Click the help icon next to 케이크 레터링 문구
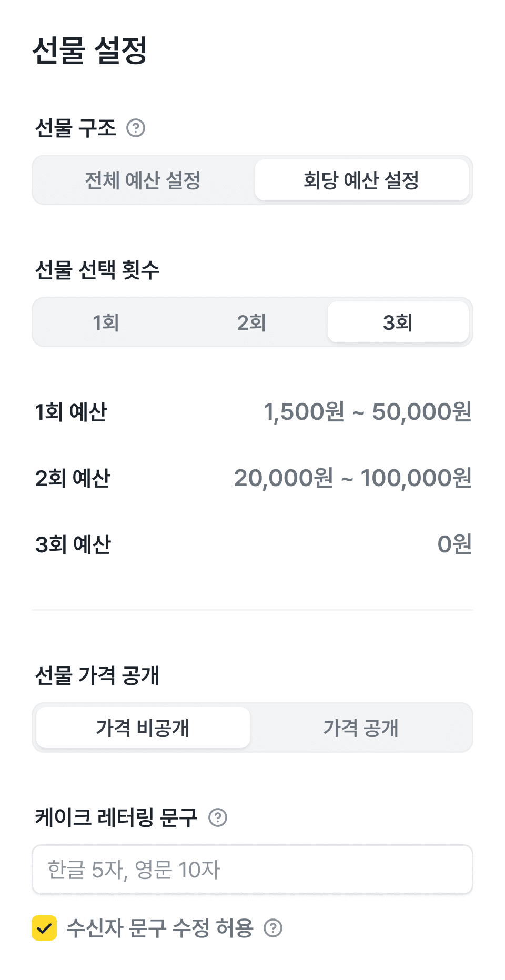The height and width of the screenshot is (980, 505). (x=218, y=817)
